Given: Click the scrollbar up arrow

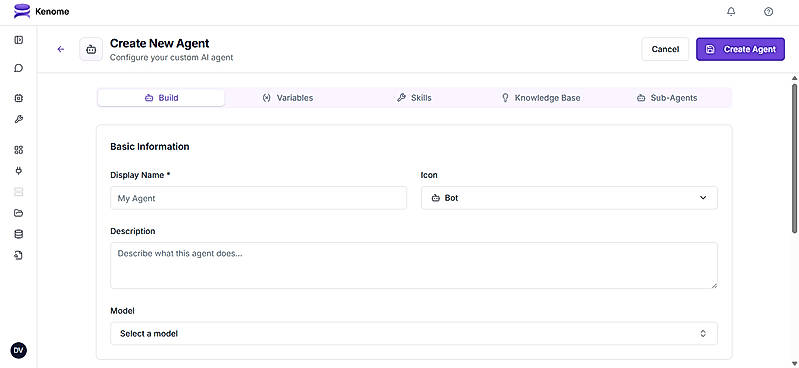Looking at the screenshot, I should coord(794,78).
